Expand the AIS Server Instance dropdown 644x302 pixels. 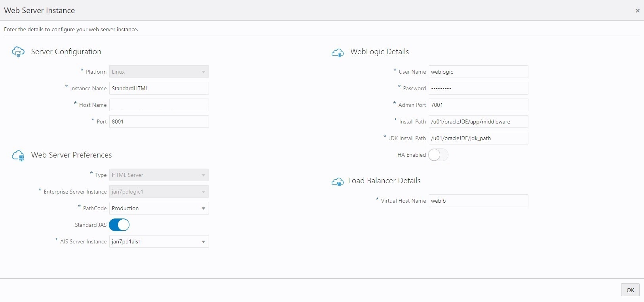[x=159, y=241]
